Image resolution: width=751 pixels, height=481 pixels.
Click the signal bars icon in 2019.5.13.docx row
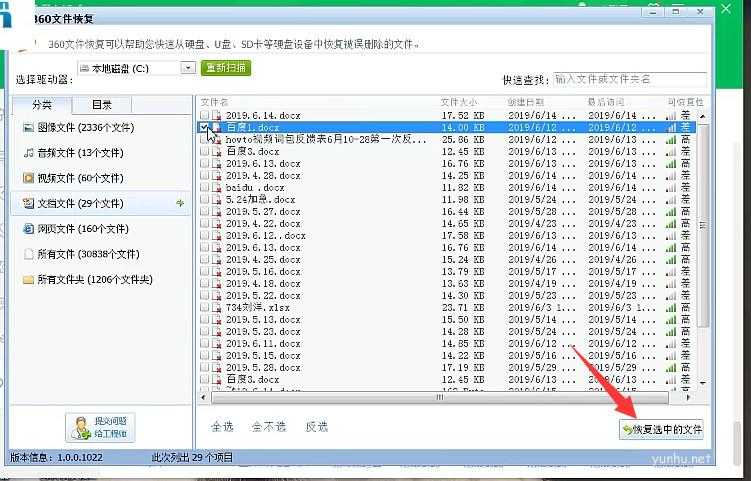click(671, 320)
